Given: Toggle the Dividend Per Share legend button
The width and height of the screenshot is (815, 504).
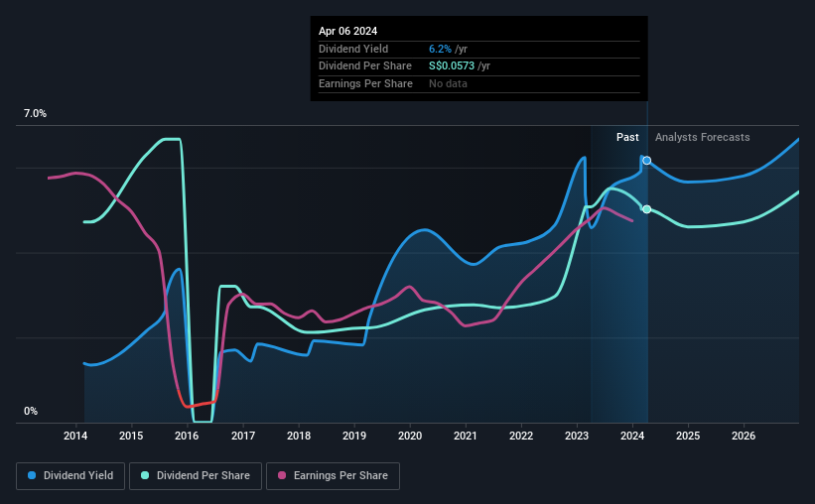Looking at the screenshot, I should click(x=196, y=476).
